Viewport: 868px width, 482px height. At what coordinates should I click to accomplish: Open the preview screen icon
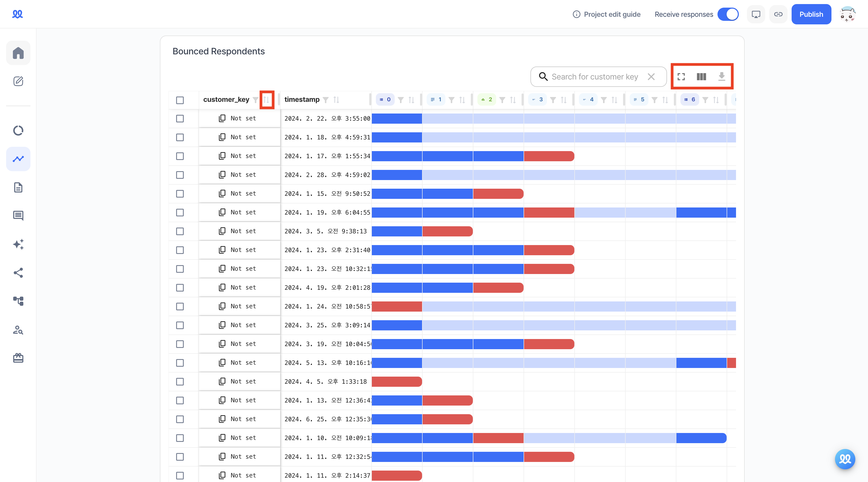756,14
